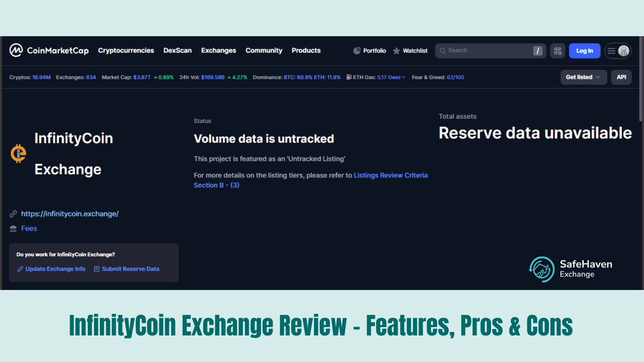Click the Portfolio pie chart icon
The width and height of the screenshot is (644, 362).
point(357,50)
